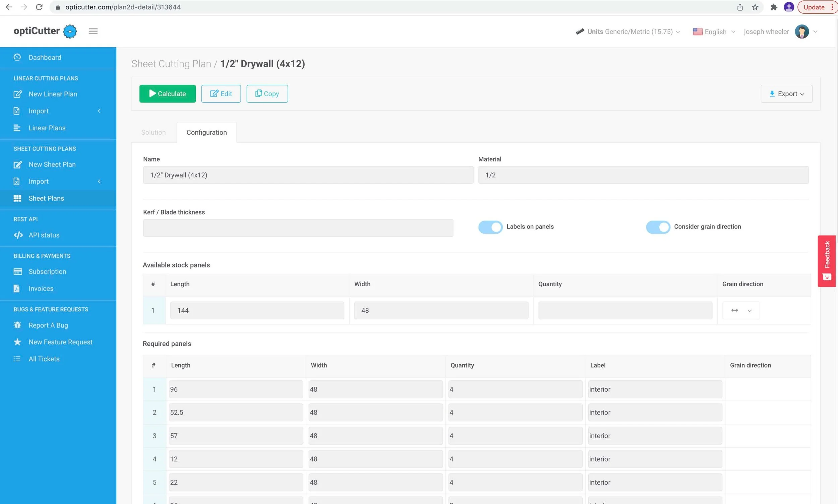
Task: Open the red Feedback side tab
Action: [x=827, y=261]
